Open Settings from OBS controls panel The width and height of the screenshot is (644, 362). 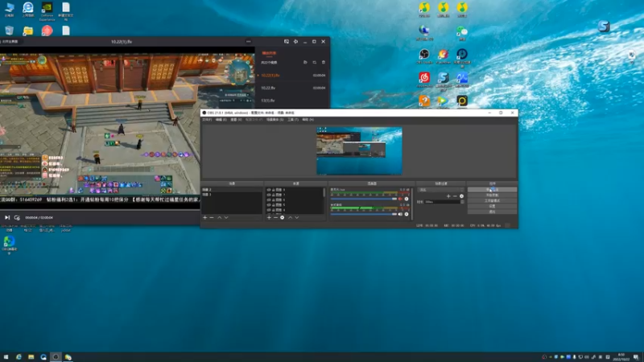pos(492,206)
